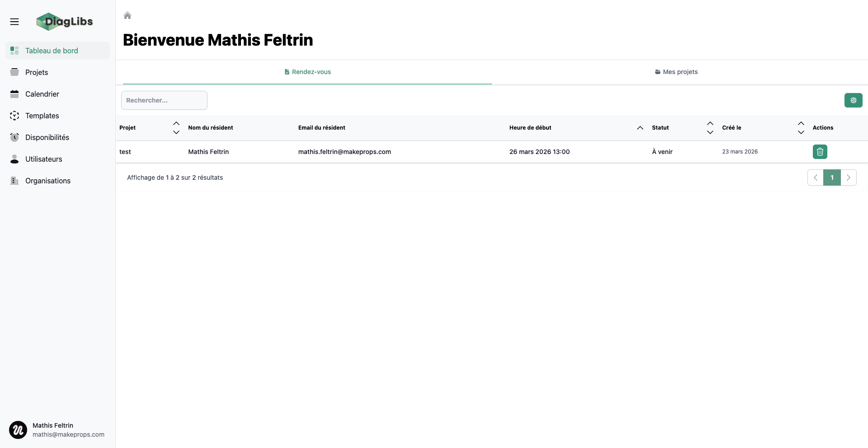
Task: Open Mathis Feltrin user profile footer
Action: tap(57, 430)
